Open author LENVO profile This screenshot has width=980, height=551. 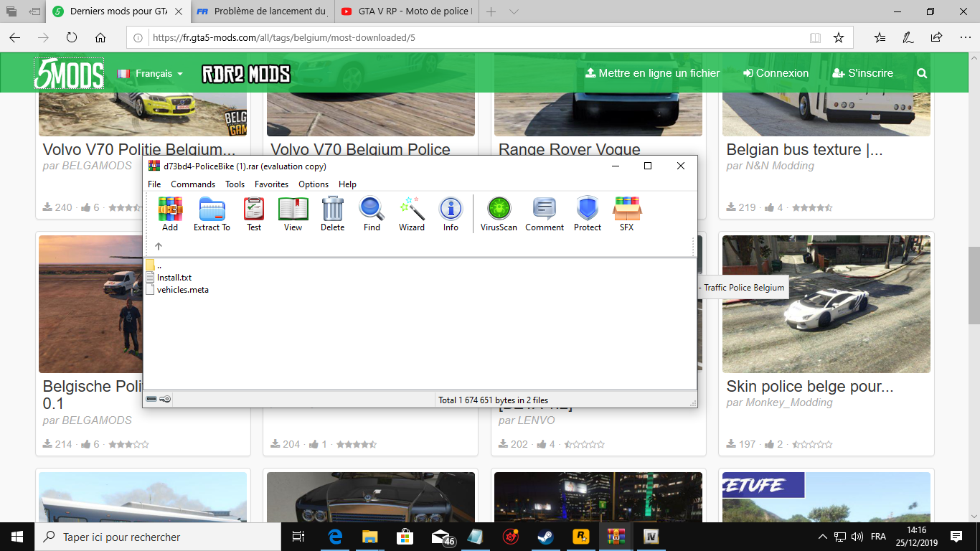pos(537,420)
